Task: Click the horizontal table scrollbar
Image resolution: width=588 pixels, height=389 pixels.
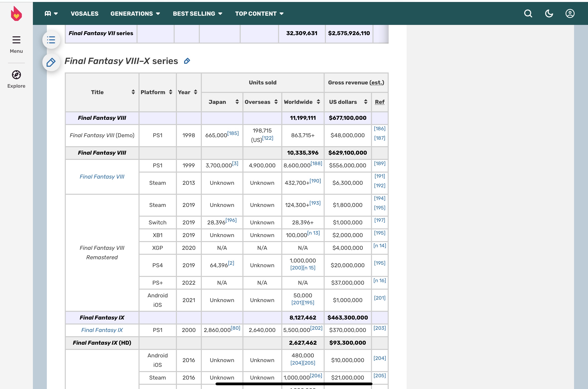Action: [294, 384]
